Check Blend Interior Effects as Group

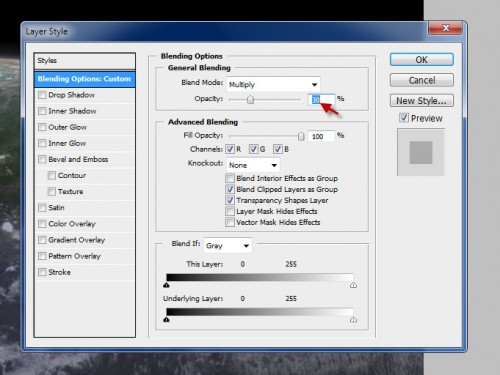[230, 178]
